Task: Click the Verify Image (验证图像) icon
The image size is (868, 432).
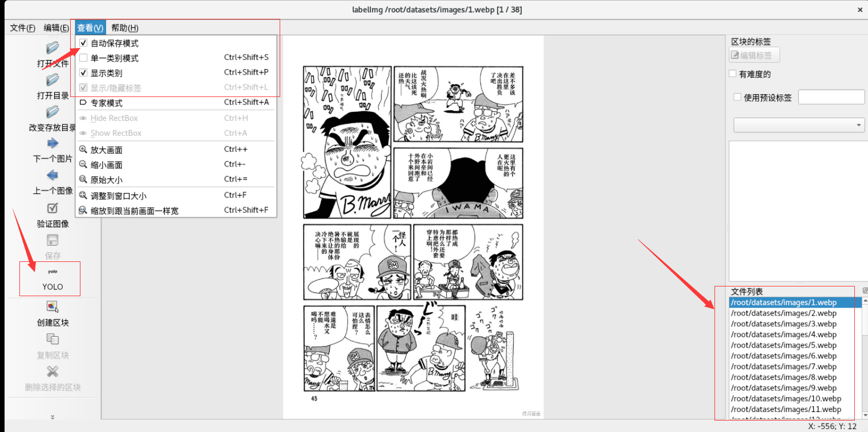Action: 53,208
